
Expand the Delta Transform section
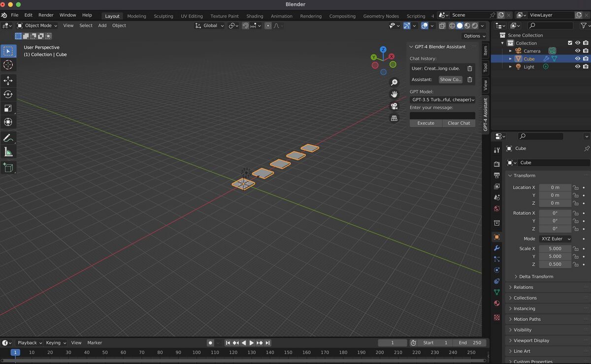[x=536, y=276]
